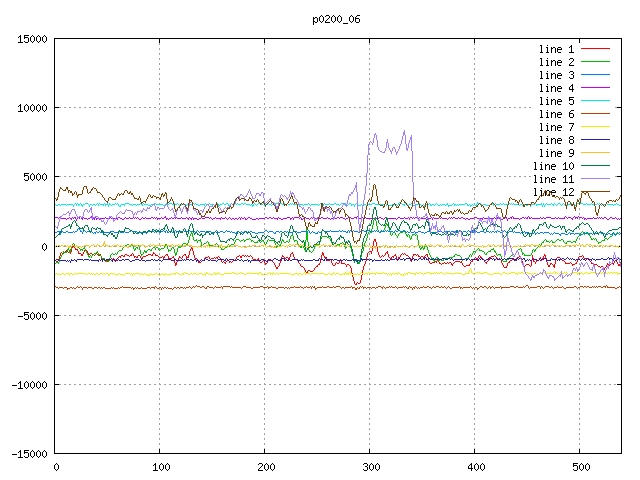Select the 'line 8' legend label

coord(556,140)
